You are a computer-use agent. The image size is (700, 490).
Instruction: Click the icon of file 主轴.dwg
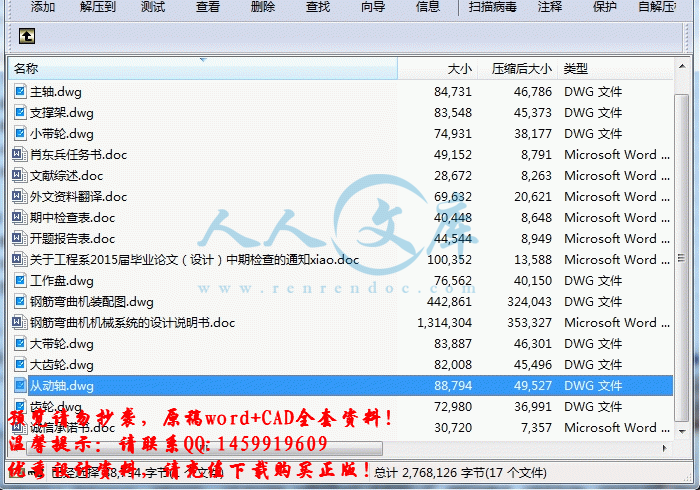[x=20, y=91]
